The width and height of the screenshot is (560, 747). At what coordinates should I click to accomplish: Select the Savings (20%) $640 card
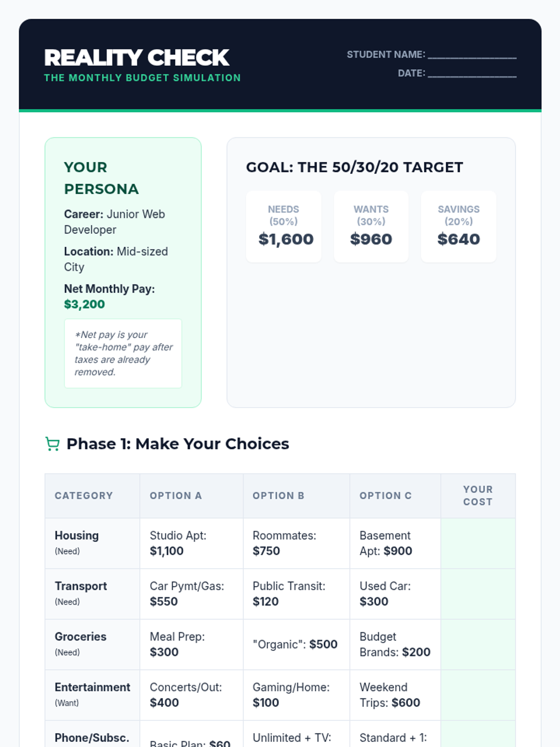coord(458,226)
